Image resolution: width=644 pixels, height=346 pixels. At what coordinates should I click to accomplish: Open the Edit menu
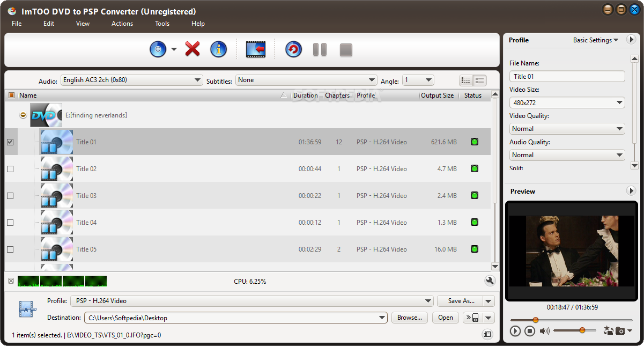(49, 24)
